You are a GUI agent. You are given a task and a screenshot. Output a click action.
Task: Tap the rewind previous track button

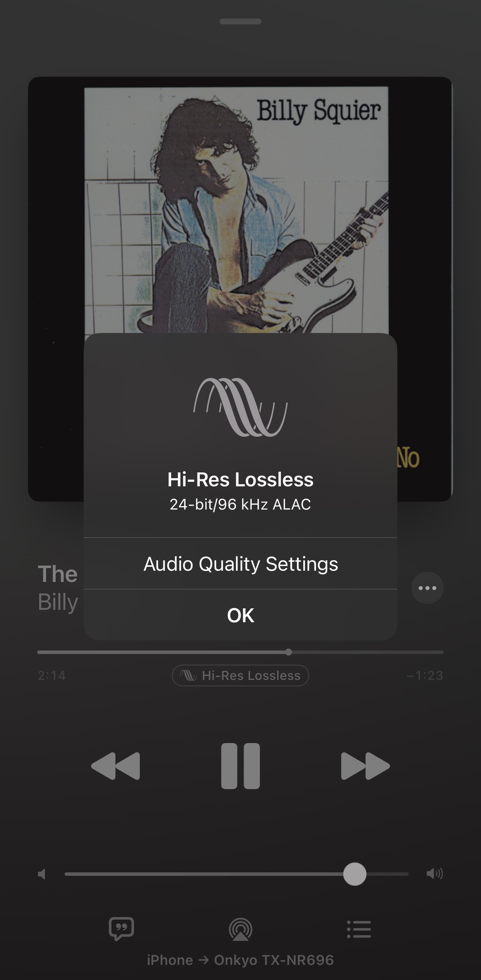point(115,766)
